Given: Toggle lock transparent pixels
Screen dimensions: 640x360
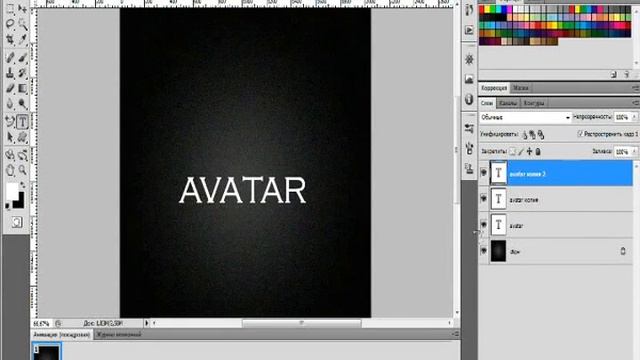Looking at the screenshot, I should click(512, 151).
